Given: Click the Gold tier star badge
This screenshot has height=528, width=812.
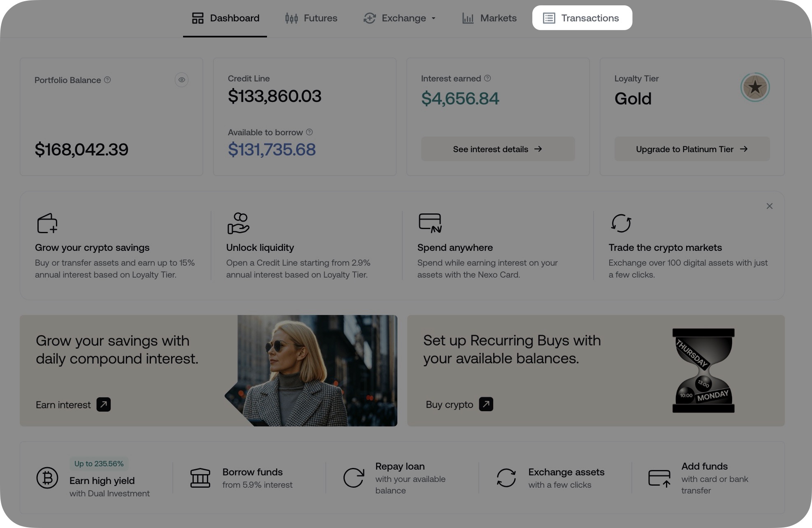Looking at the screenshot, I should (x=755, y=87).
